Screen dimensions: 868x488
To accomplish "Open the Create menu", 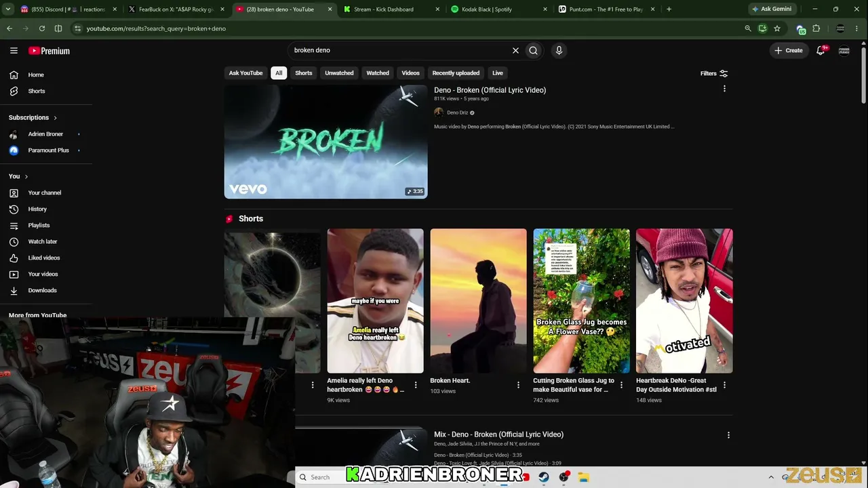I will click(x=789, y=50).
